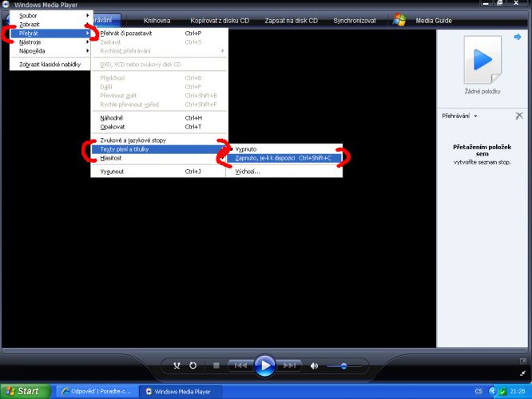Expand hidden tray icons arrow

coord(493,392)
